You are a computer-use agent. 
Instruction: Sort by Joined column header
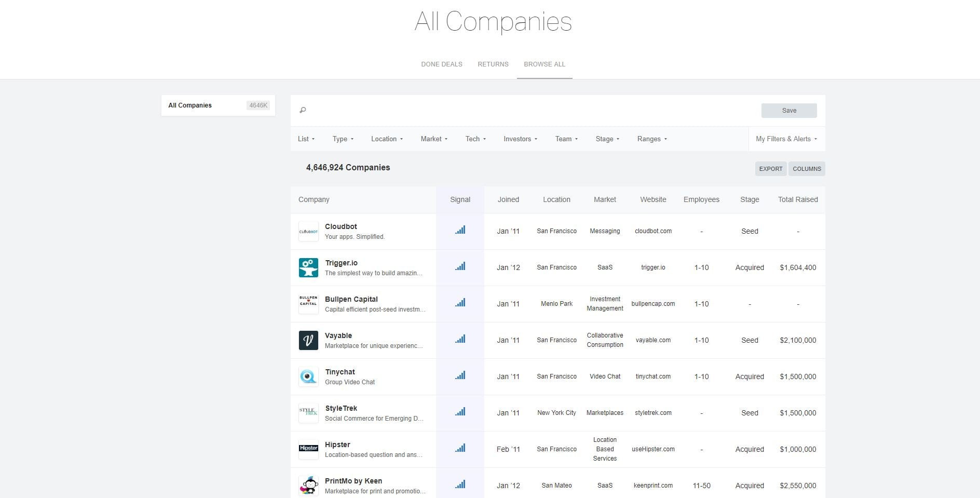click(508, 199)
